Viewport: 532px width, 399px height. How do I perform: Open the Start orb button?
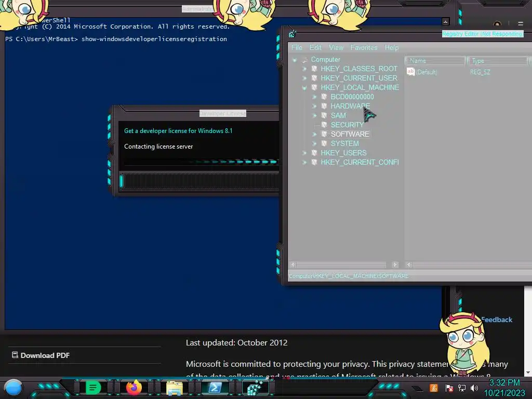[13, 388]
